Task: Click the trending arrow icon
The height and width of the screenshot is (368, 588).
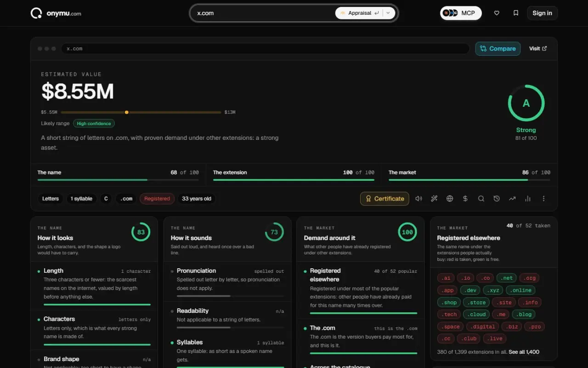Action: pos(512,199)
